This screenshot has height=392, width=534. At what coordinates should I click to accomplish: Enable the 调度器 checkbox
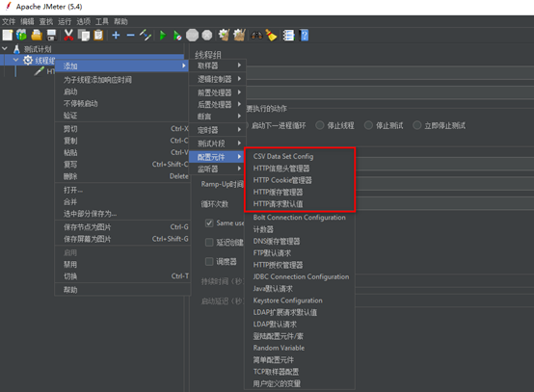click(x=209, y=261)
